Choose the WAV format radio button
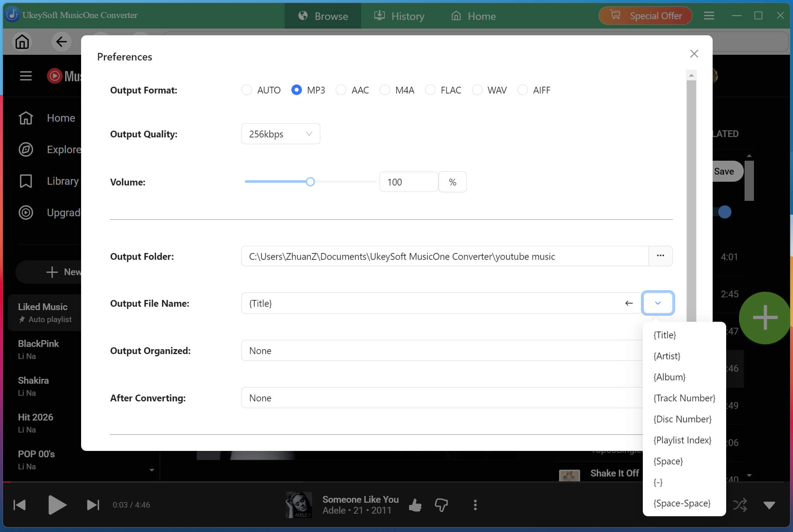This screenshot has width=793, height=532. 477,90
